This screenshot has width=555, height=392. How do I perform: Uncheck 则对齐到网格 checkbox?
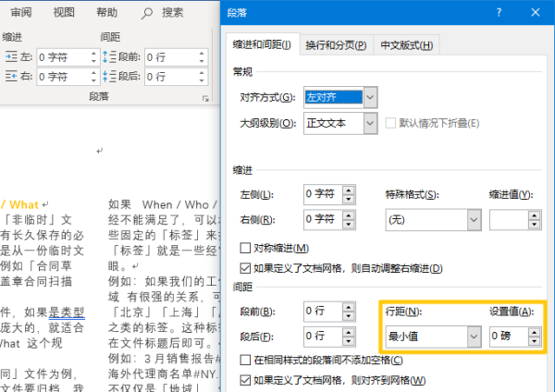point(245,380)
